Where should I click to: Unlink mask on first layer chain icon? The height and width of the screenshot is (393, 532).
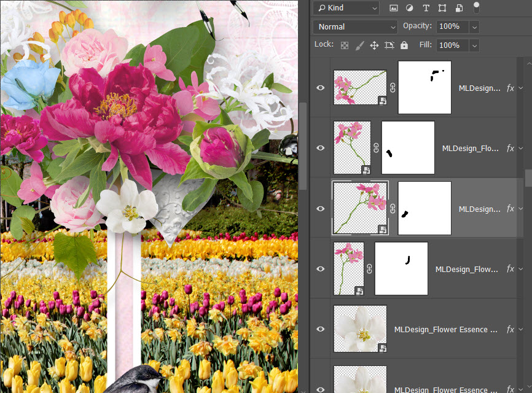[x=393, y=88]
